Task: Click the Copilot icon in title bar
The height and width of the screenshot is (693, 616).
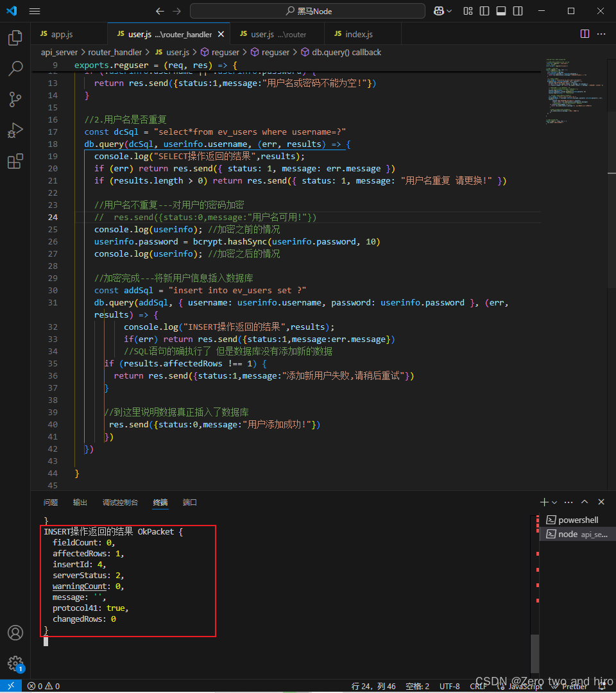Action: [x=440, y=11]
